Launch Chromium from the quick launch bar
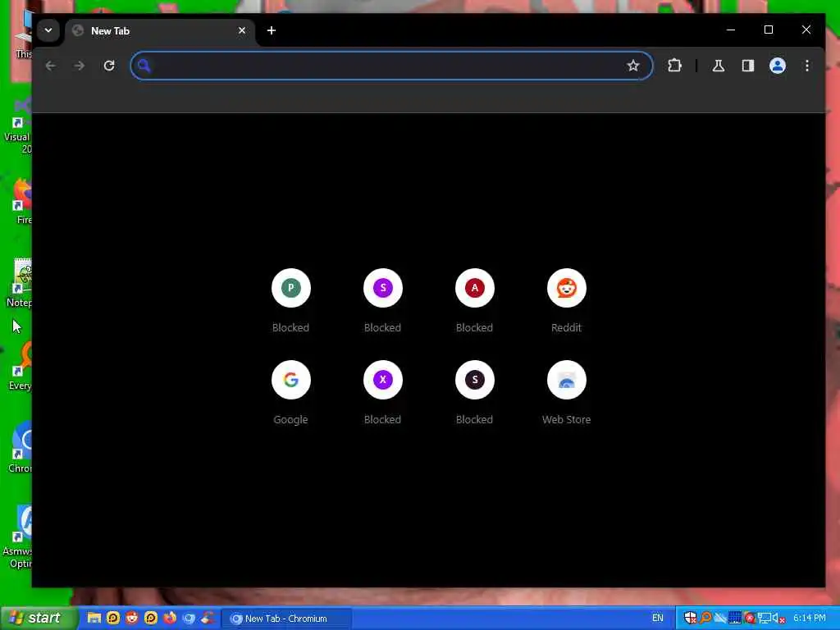 point(189,619)
